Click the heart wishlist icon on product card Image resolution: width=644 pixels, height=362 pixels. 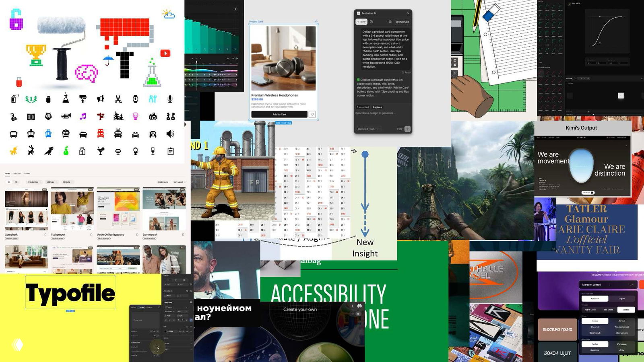[x=312, y=114]
